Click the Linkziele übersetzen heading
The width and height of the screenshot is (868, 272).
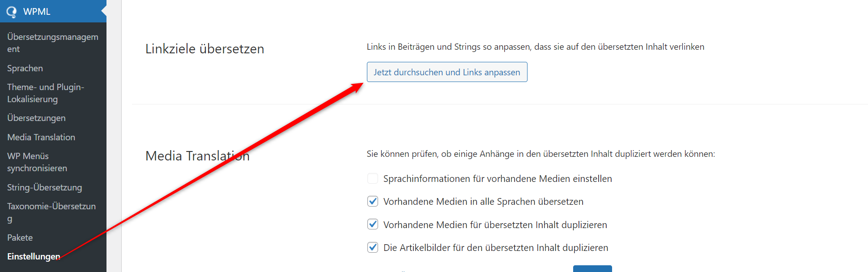pyautogui.click(x=205, y=48)
